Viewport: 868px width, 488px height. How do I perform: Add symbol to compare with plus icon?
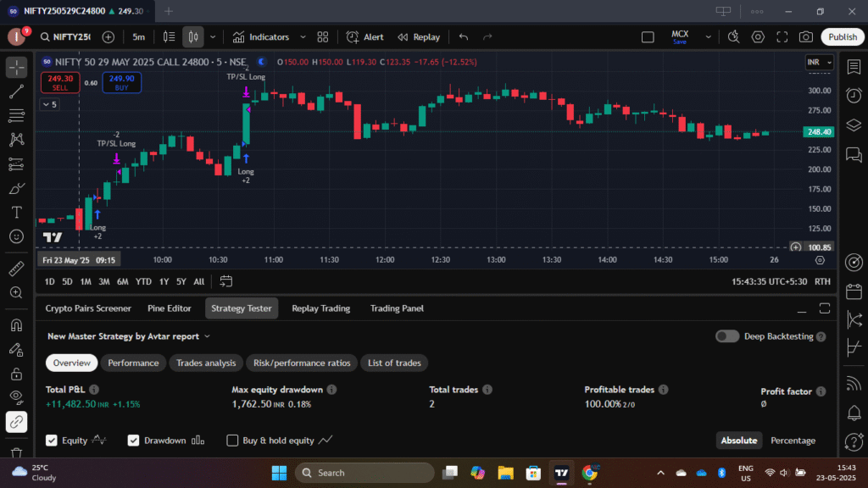(108, 37)
